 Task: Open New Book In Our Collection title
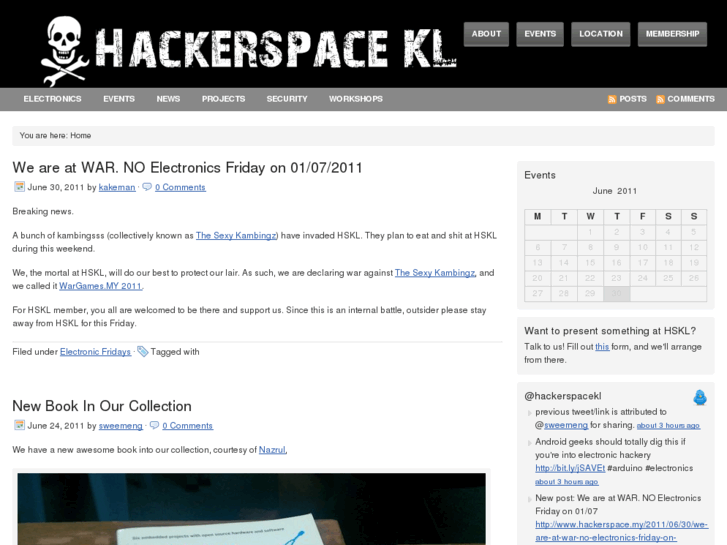pos(102,406)
